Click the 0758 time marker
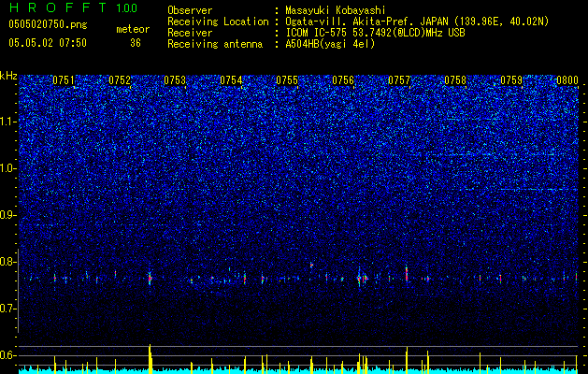Screen dimensions: 588x374 coord(455,80)
